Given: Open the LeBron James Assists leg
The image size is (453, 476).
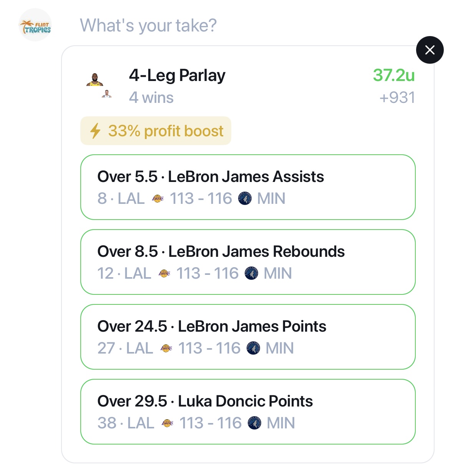Looking at the screenshot, I should pyautogui.click(x=248, y=187).
